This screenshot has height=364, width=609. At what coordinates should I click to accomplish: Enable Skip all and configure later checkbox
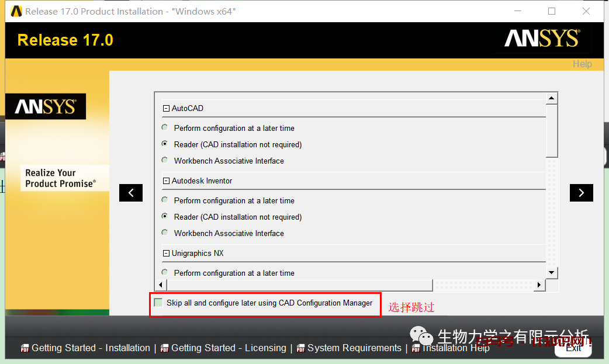pyautogui.click(x=158, y=303)
